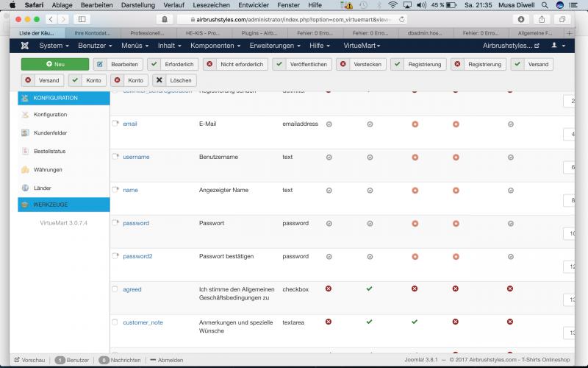Click the Bestellstatus sidebar icon
The height and width of the screenshot is (368, 588).
click(26, 152)
